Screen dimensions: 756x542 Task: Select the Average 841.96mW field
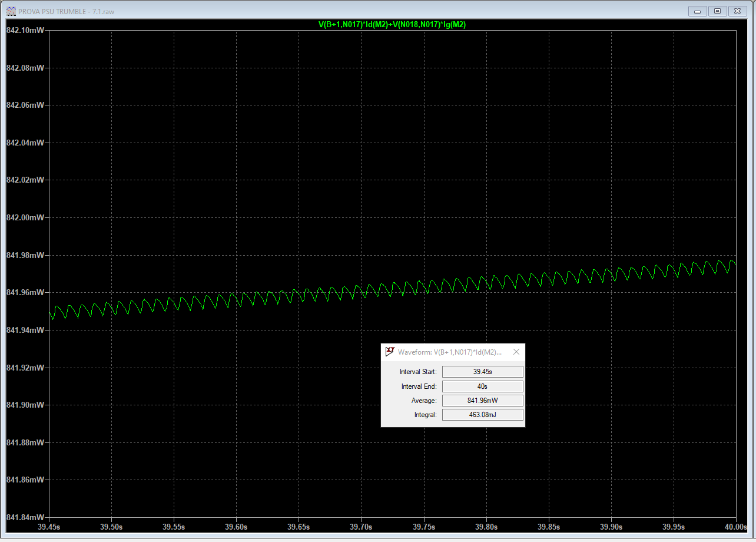click(482, 401)
